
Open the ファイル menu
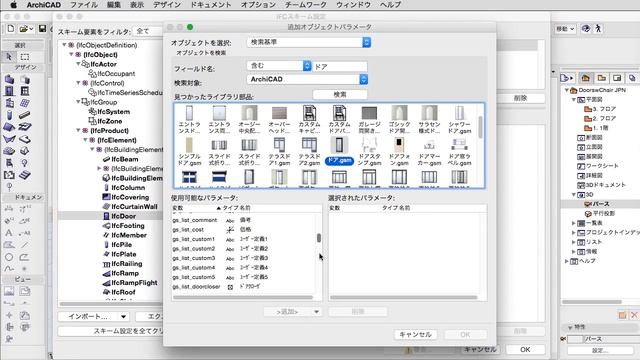[84, 5]
